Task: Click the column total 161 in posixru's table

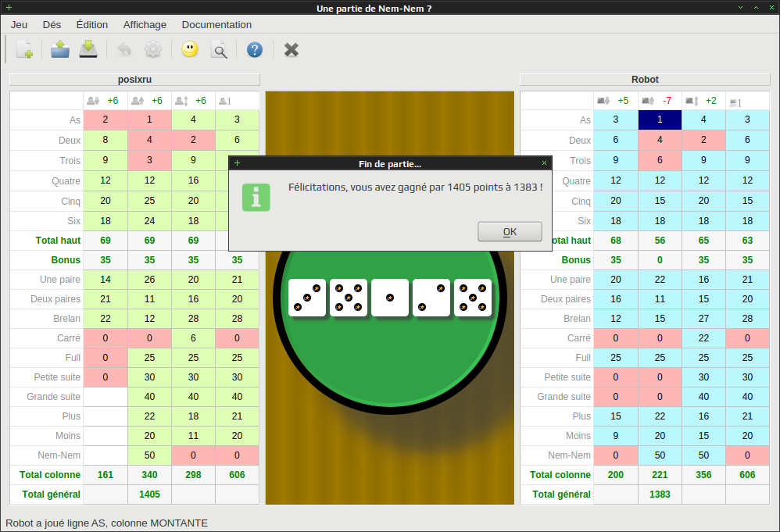Action: pos(106,475)
